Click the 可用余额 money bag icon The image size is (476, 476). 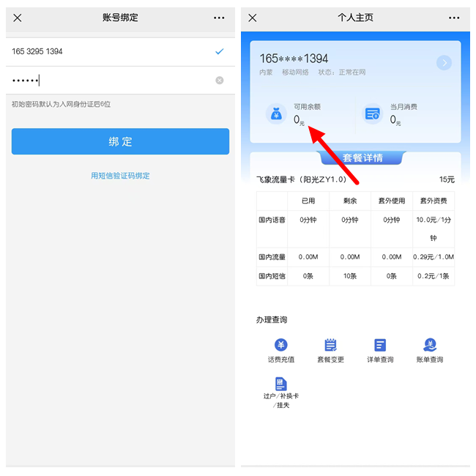point(276,114)
